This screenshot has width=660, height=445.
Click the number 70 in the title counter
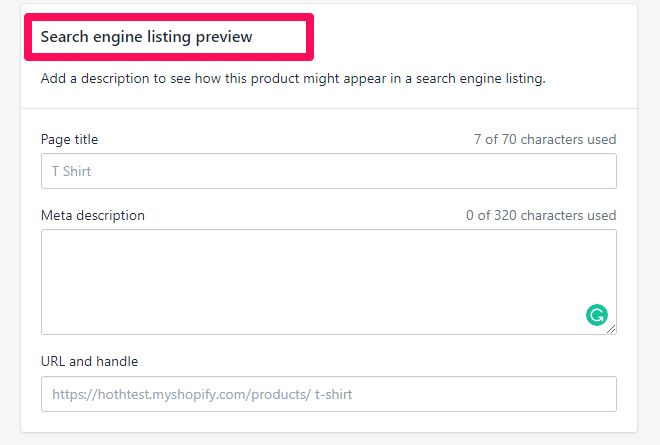click(x=509, y=139)
